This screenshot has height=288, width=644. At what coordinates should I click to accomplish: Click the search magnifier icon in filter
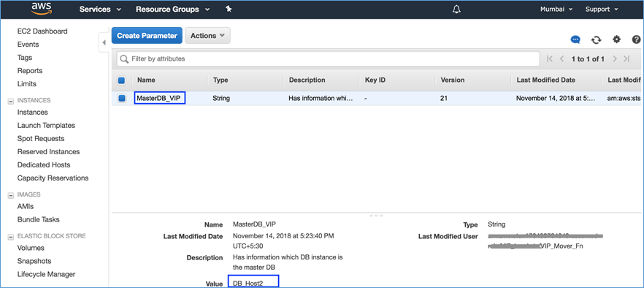(x=124, y=59)
